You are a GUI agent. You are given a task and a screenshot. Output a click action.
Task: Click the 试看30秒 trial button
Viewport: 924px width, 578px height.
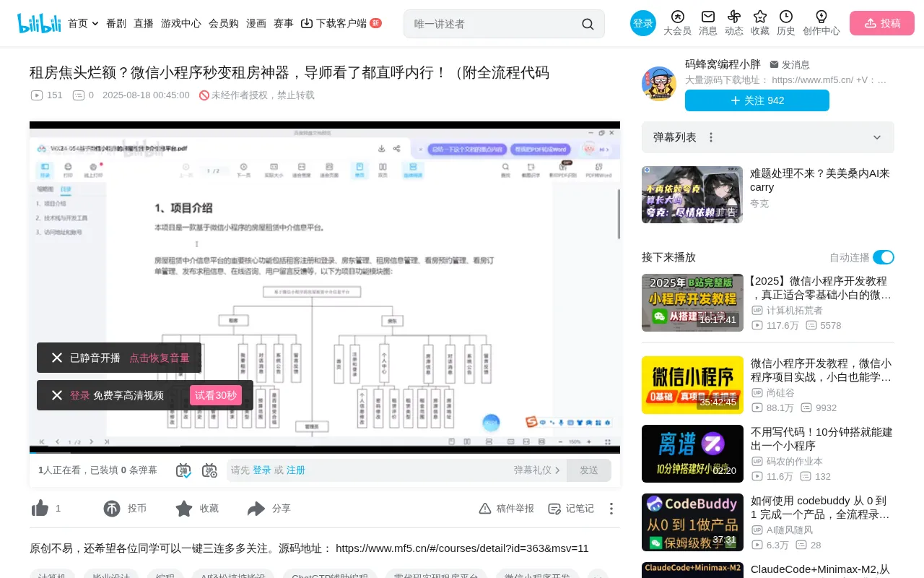pyautogui.click(x=216, y=395)
